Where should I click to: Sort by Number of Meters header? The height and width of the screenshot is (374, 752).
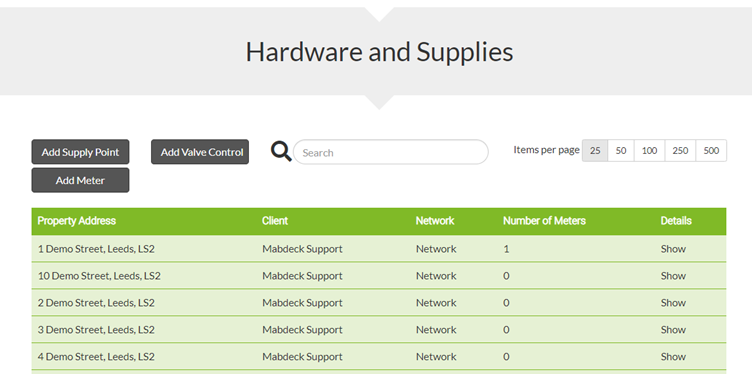tap(544, 221)
